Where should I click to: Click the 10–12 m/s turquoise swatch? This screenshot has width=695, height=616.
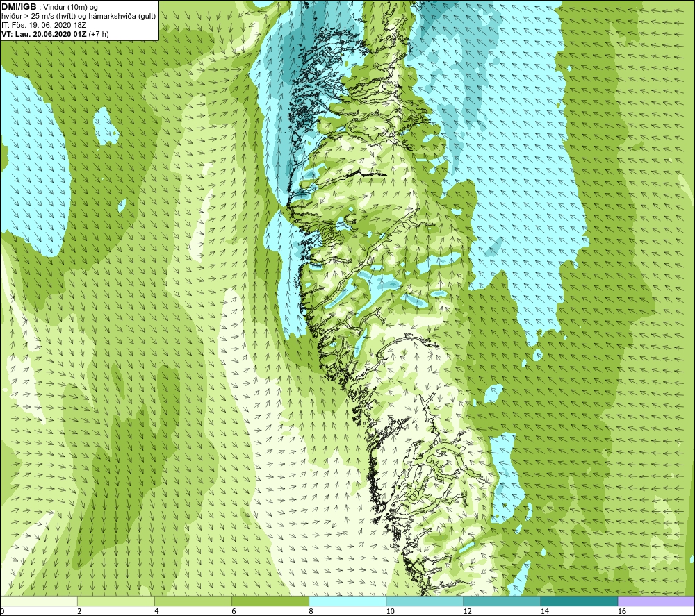pyautogui.click(x=424, y=601)
